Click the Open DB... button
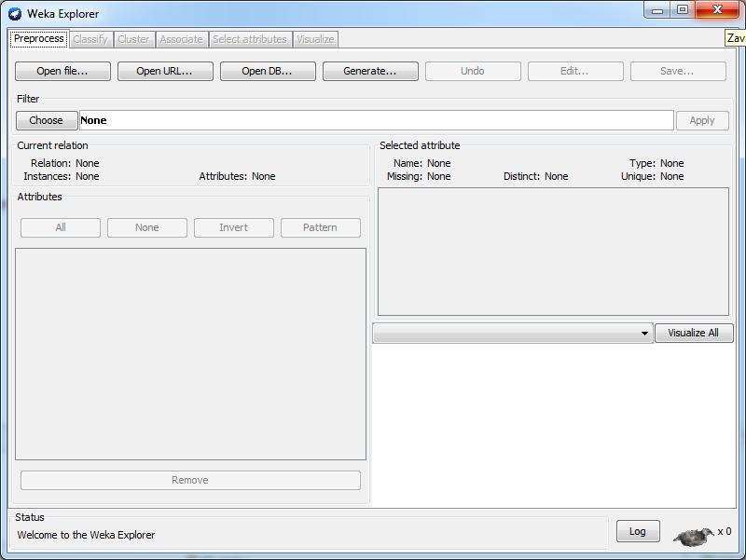The width and height of the screenshot is (746, 560). (x=268, y=71)
